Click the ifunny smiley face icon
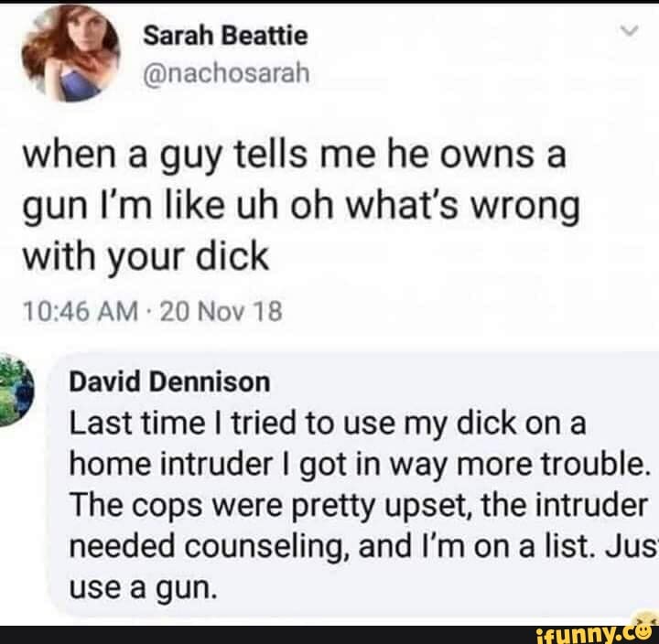 [648, 623]
